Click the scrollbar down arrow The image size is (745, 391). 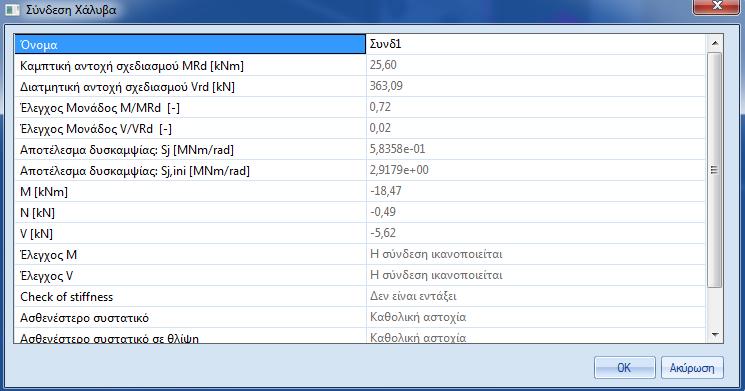click(715, 335)
